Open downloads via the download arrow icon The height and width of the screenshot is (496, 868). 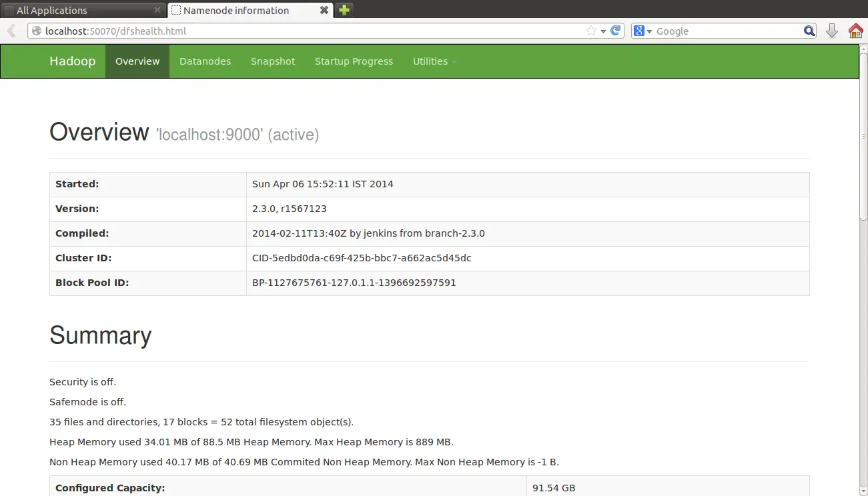point(831,30)
